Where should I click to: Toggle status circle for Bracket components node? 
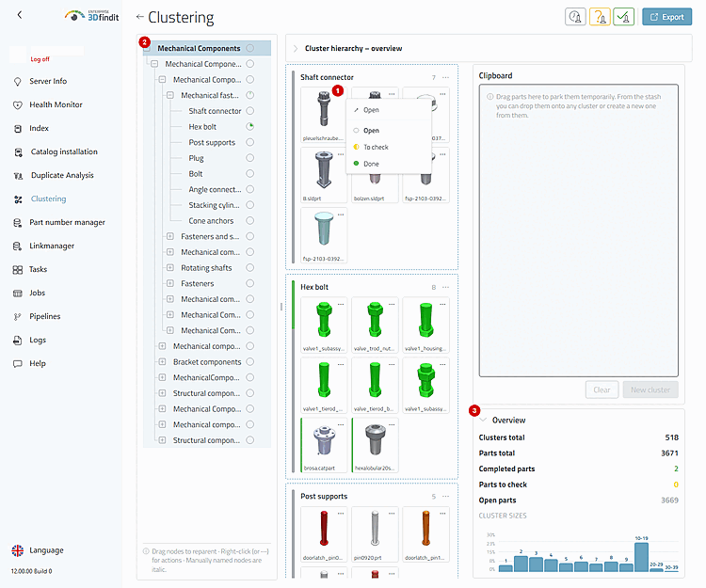click(249, 361)
